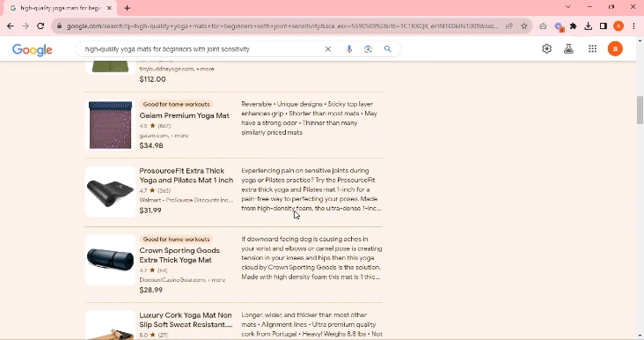Bookmark this page with star icon
Screen dimensions: 644x340
point(524,26)
